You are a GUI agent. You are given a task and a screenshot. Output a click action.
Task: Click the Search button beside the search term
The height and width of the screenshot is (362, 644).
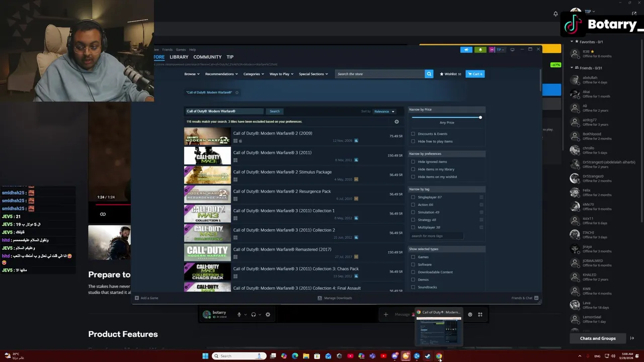point(274,111)
